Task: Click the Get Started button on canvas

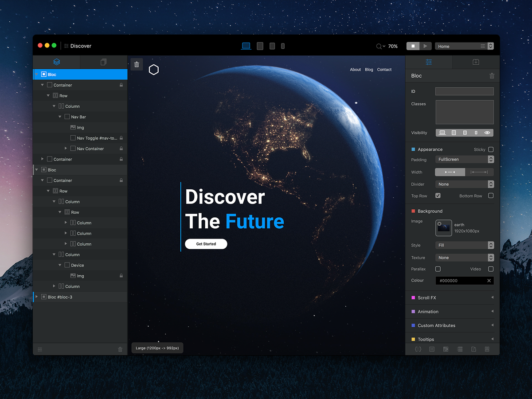Action: (x=206, y=244)
